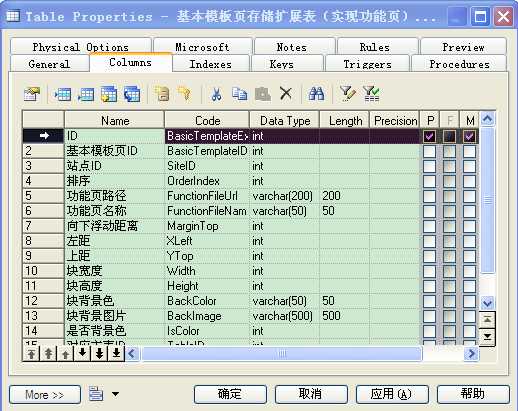Check P box for 基本模板页ID row

tap(429, 151)
